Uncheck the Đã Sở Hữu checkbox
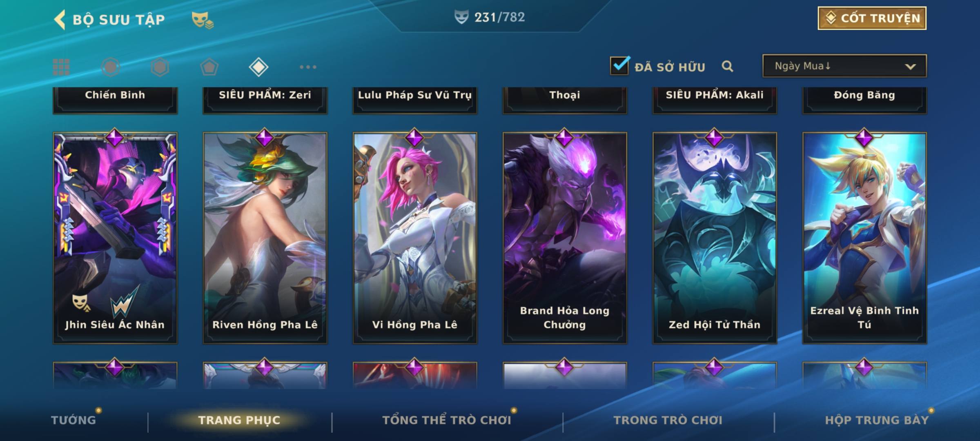Screen dimensions: 980x441 (619, 65)
